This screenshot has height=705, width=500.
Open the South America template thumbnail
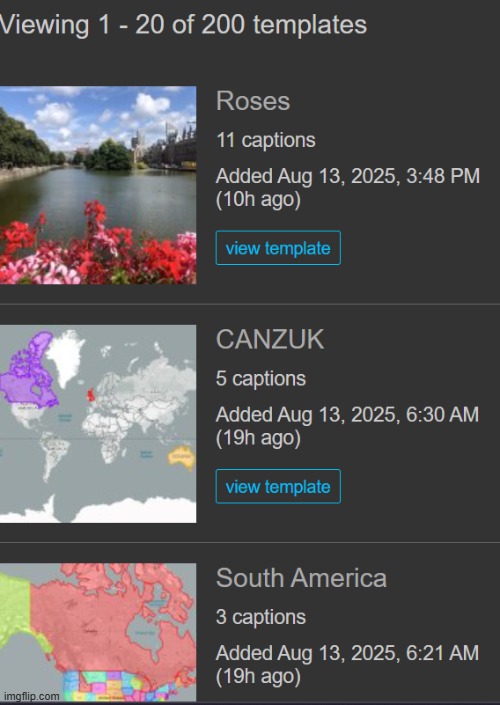point(98,633)
